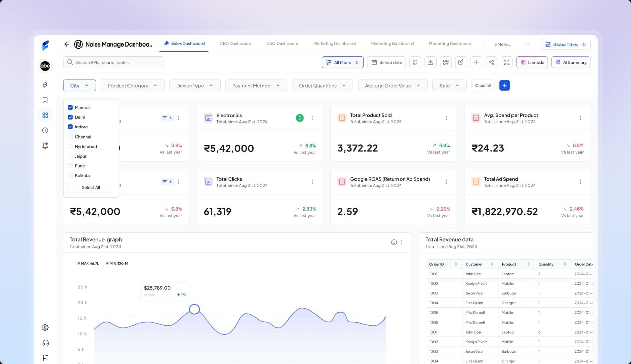Enable the Hyderabad filter checkbox

70,146
